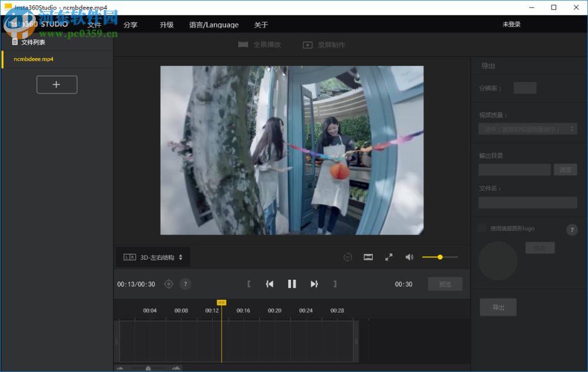Open the logo help question mark icon
This screenshot has height=372, width=588.
572,230
